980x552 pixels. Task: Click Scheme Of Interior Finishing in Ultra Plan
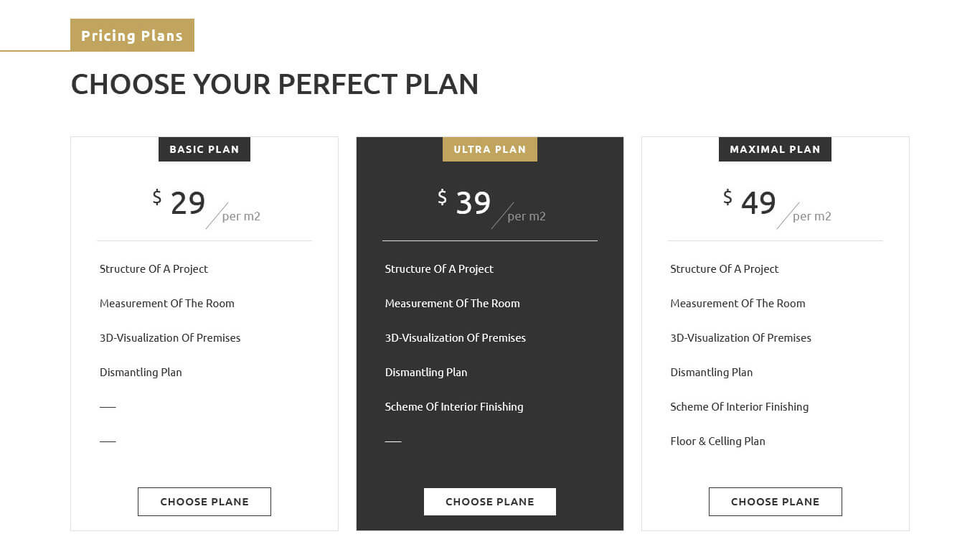(x=454, y=407)
